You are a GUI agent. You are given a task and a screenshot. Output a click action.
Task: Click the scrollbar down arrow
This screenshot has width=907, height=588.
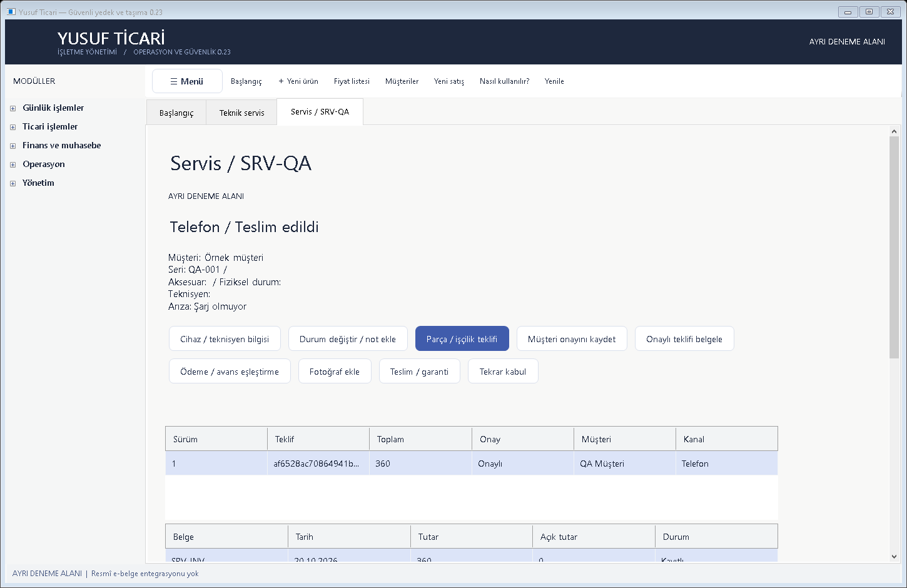coord(894,557)
